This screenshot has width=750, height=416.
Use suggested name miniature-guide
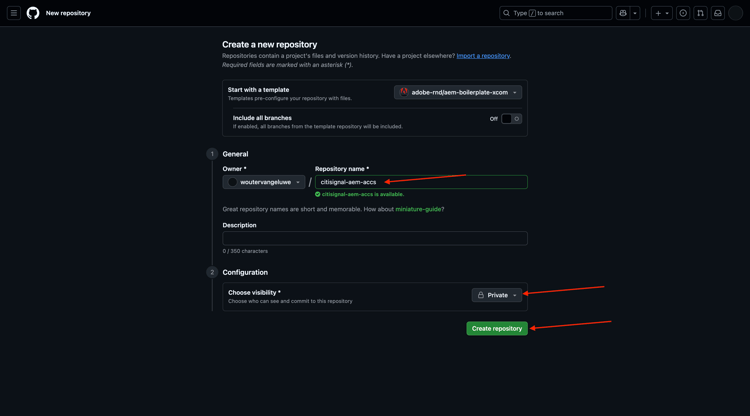pyautogui.click(x=418, y=209)
